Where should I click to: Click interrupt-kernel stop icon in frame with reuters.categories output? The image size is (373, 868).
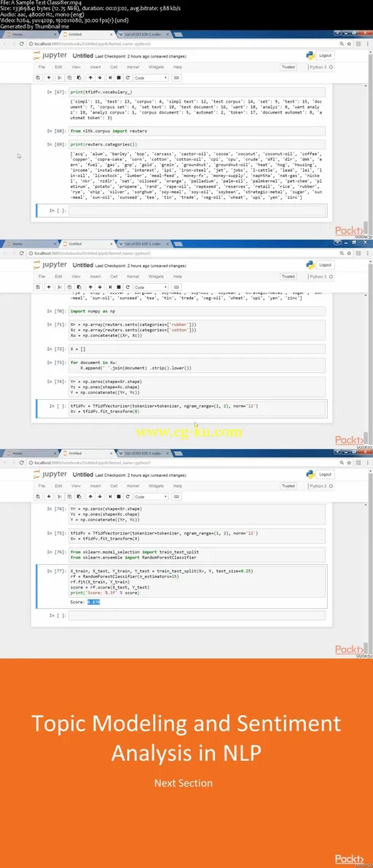tap(119, 78)
